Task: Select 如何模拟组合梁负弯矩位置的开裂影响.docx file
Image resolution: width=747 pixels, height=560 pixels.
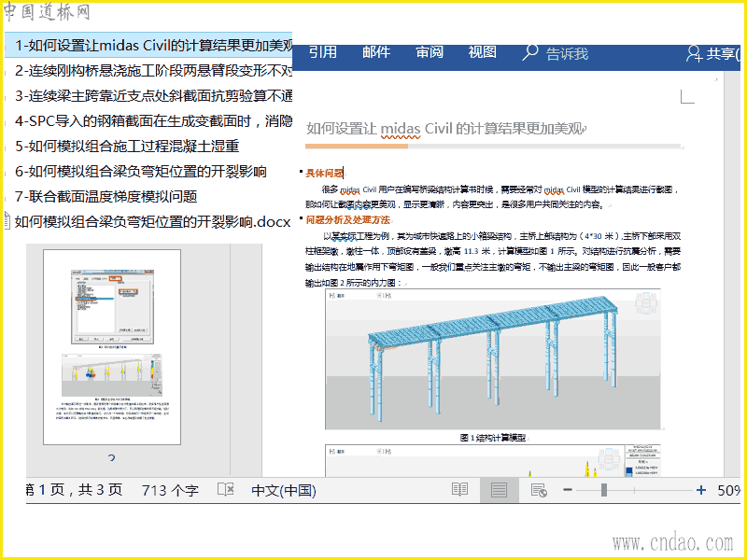Action: click(x=152, y=222)
